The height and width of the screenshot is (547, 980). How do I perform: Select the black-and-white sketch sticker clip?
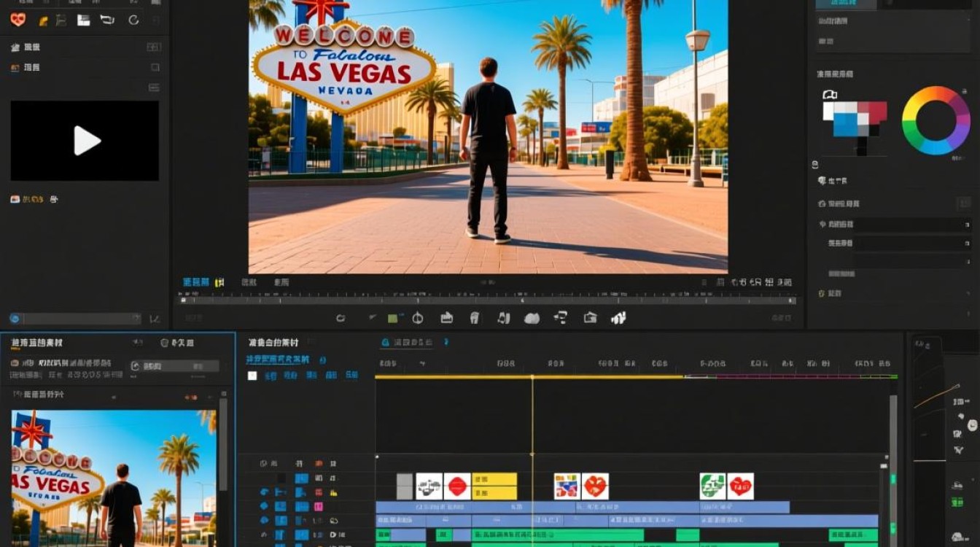(429, 486)
